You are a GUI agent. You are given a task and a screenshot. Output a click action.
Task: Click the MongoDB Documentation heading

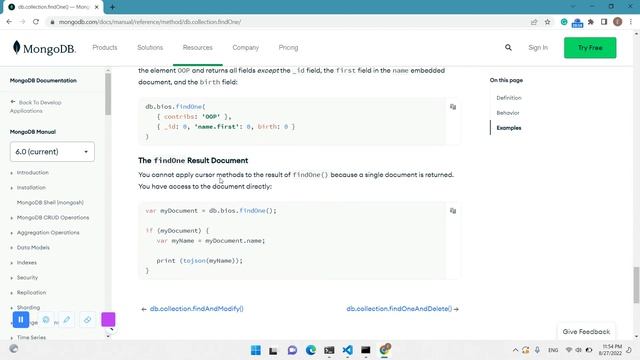point(43,81)
